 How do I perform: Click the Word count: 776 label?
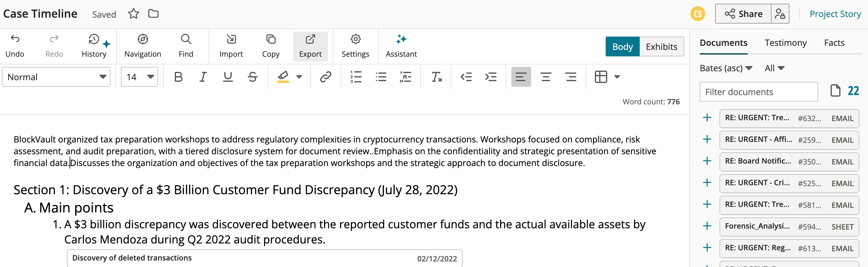651,102
